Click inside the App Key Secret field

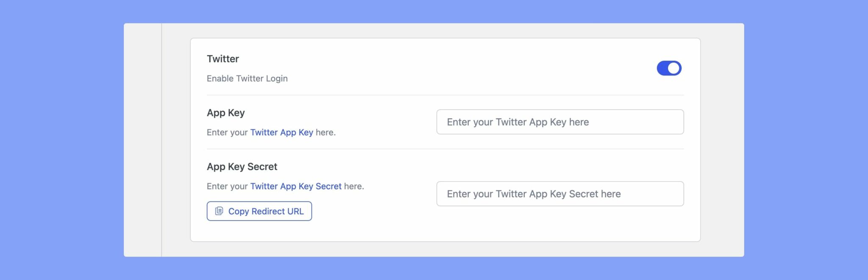[x=560, y=193]
